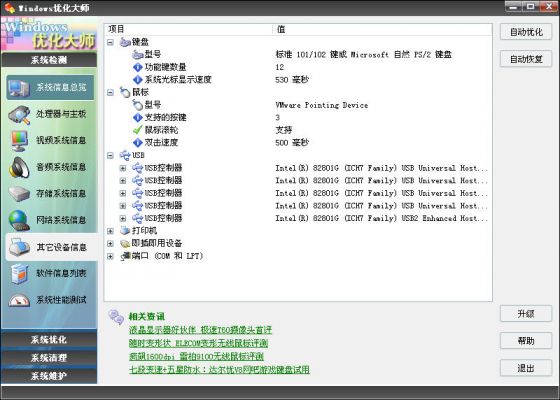This screenshot has width=560, height=400.
Task: Click the 升级 button
Action: click(526, 314)
